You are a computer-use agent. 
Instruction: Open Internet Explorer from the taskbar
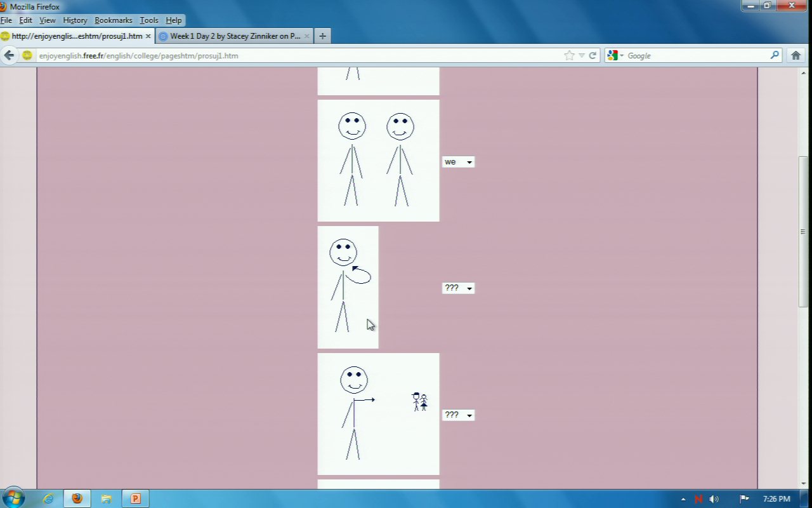pos(48,498)
